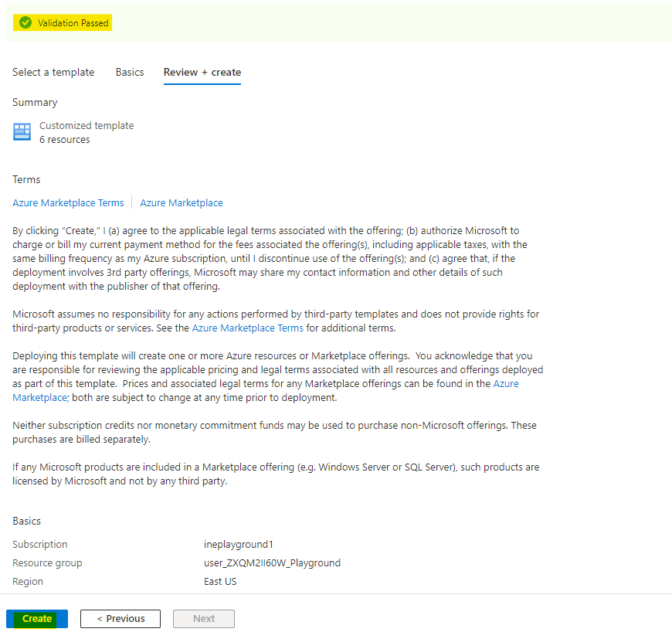Follow the Azure Marketplace Terms link before 'for additional terms'
The width and height of the screenshot is (672, 632).
click(x=247, y=328)
